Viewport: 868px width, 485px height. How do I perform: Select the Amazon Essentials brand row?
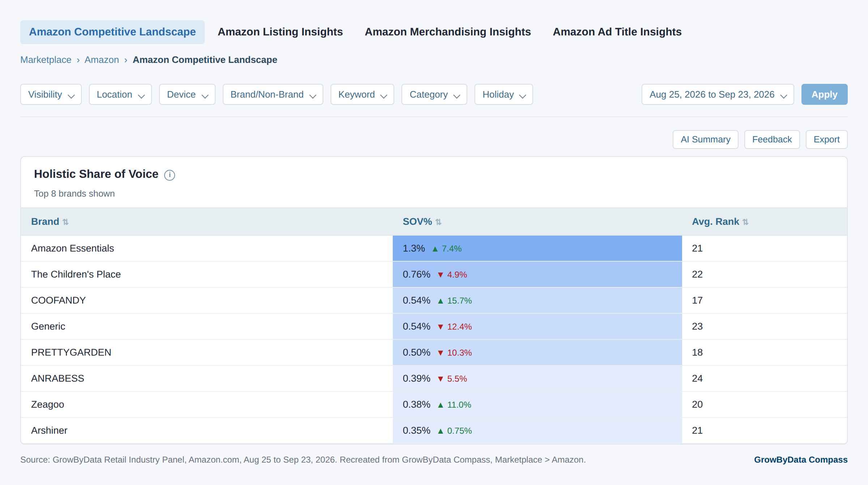(x=434, y=248)
